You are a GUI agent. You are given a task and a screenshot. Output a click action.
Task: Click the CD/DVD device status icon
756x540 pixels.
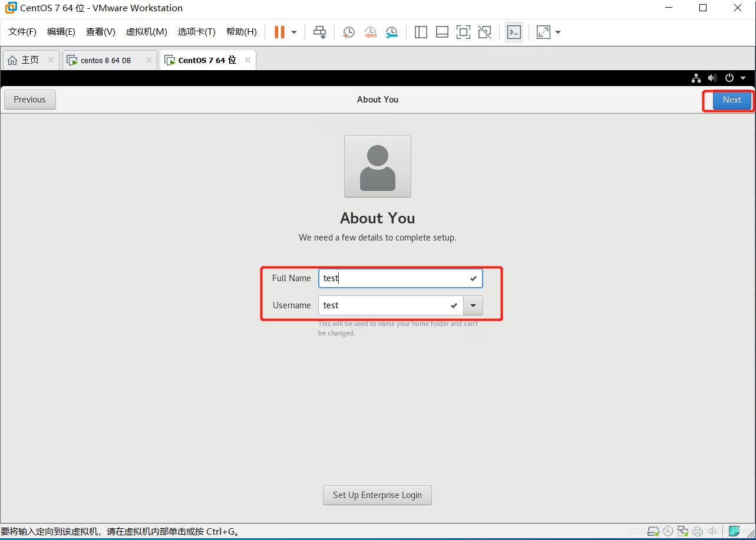click(668, 531)
